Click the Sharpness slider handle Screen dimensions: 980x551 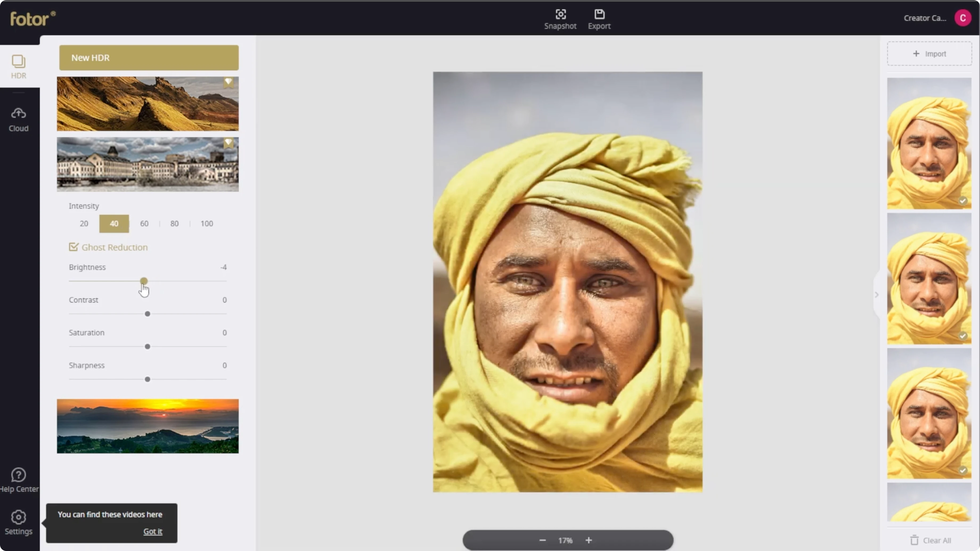pyautogui.click(x=147, y=380)
